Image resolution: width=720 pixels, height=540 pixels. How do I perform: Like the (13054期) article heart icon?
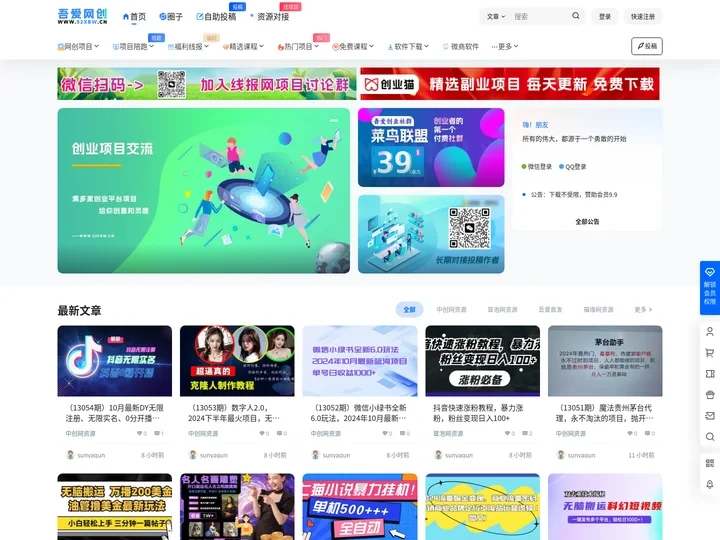tap(142, 433)
